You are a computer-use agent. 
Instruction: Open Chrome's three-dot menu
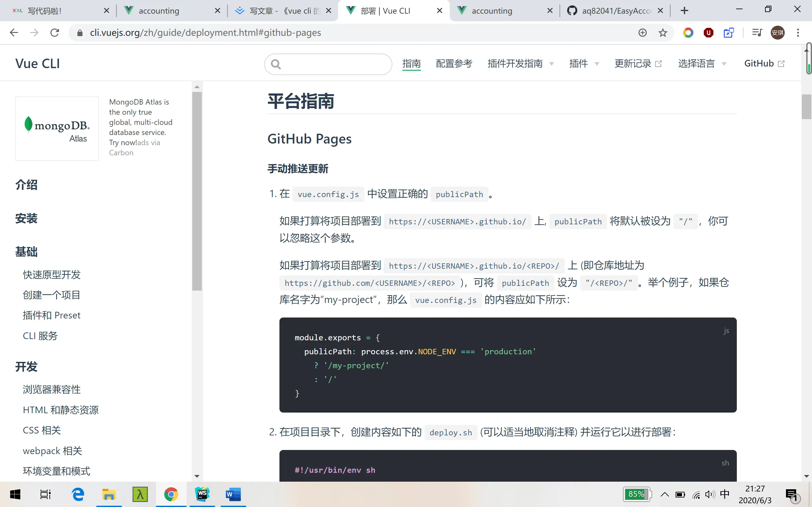pos(798,33)
